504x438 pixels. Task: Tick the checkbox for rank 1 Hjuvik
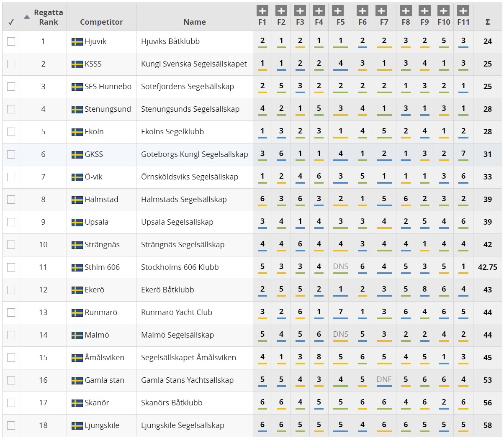click(x=11, y=41)
